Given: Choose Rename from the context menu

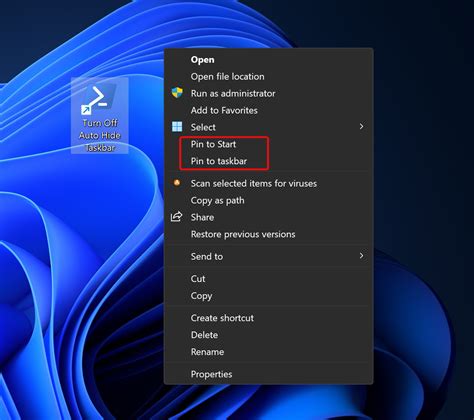Looking at the screenshot, I should click(269, 352).
